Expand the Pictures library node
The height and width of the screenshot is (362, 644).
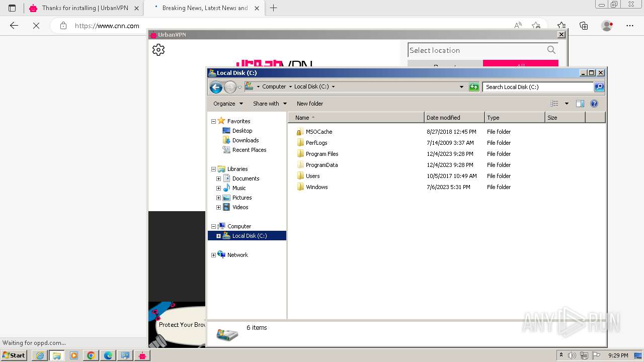pyautogui.click(x=218, y=198)
